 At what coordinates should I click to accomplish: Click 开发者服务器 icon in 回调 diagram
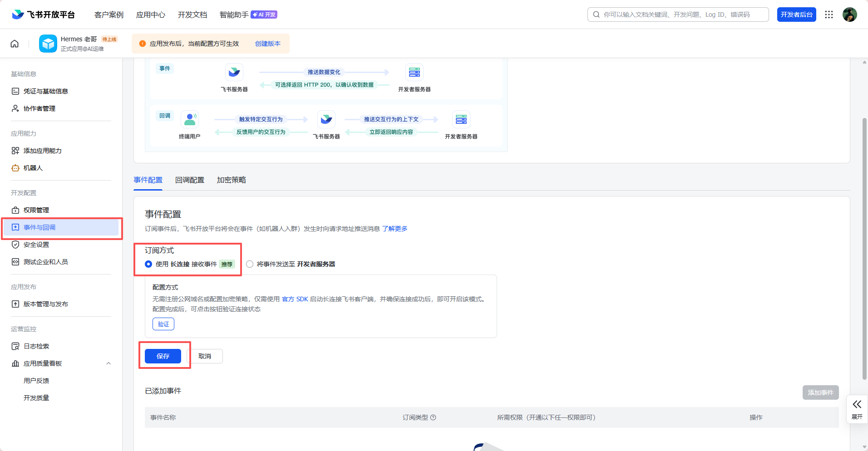click(x=461, y=119)
